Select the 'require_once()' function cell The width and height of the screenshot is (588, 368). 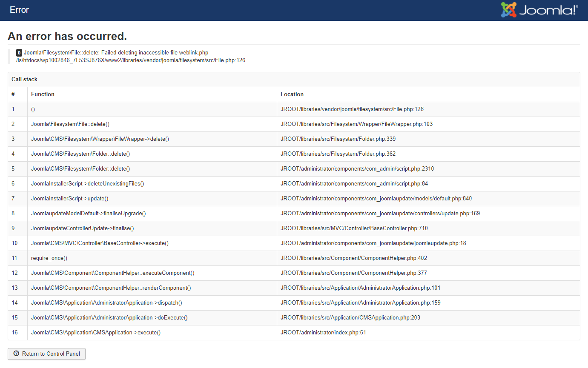pos(152,258)
